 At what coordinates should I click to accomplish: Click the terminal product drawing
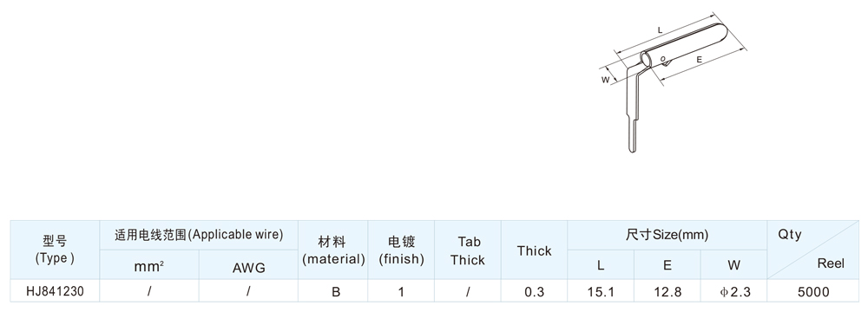point(672,87)
